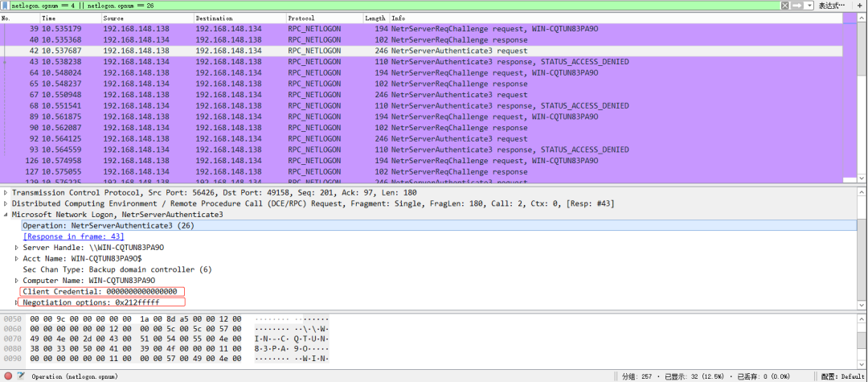Image resolution: width=868 pixels, height=382 pixels.
Task: Open expert information via the red circle icon
Action: tap(8, 376)
